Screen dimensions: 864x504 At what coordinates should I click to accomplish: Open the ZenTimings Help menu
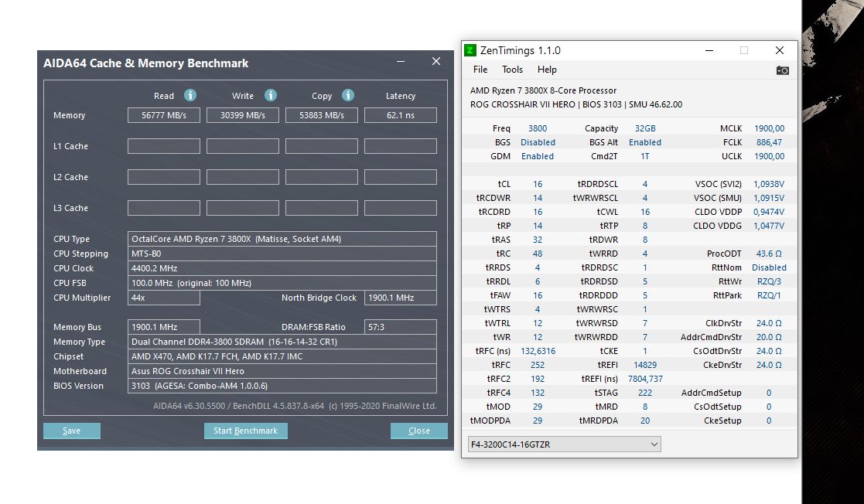click(x=547, y=70)
